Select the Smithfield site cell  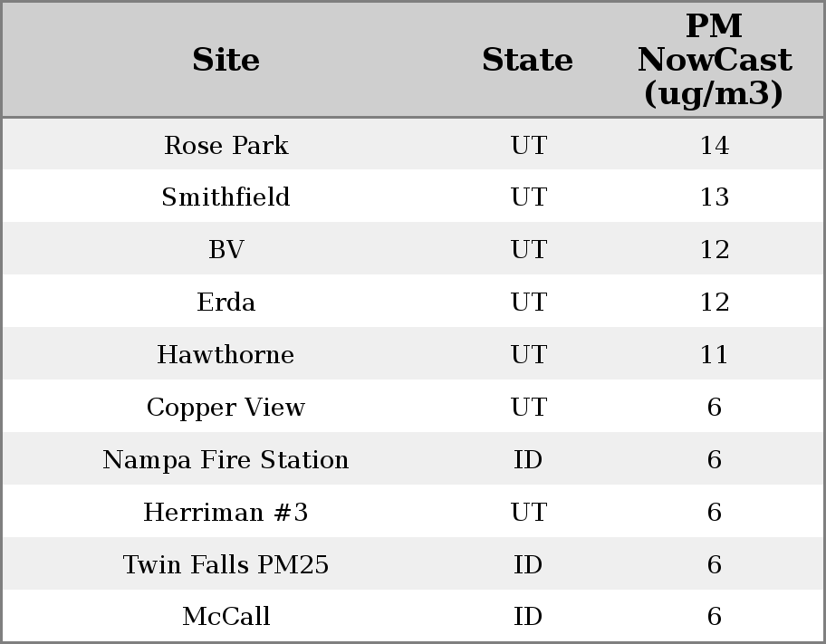[x=226, y=197]
